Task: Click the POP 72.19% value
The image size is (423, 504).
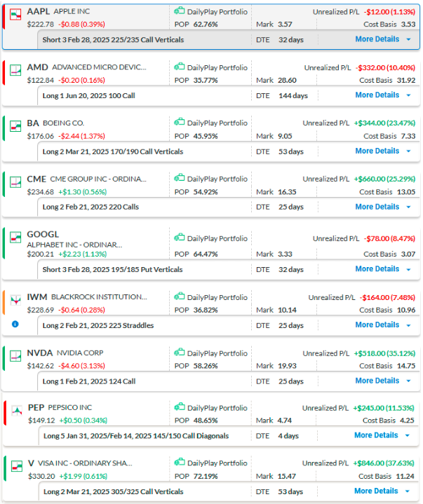Action: tap(206, 477)
